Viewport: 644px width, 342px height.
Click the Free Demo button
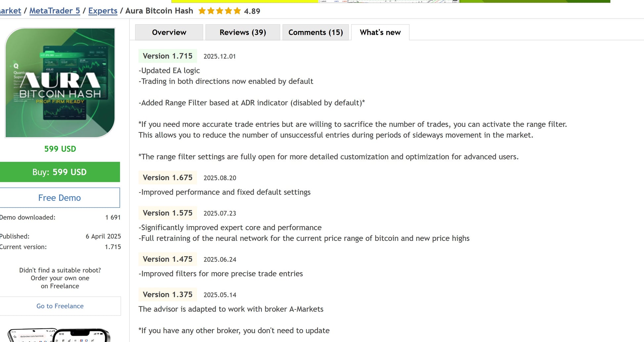60,198
